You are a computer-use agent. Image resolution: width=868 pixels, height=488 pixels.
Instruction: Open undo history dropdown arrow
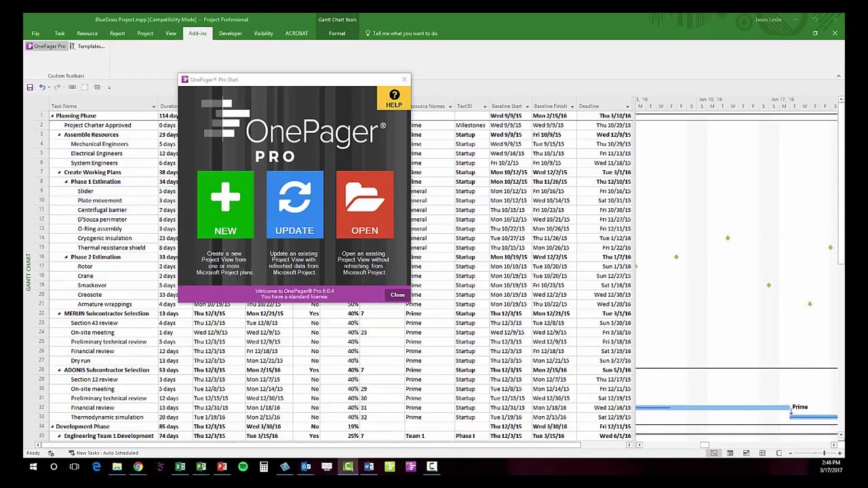(x=49, y=87)
